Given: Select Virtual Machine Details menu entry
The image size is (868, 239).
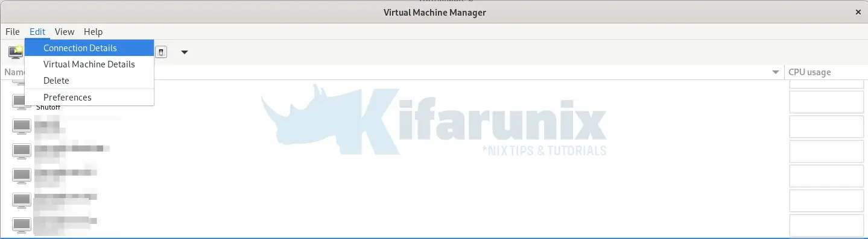Looking at the screenshot, I should click(x=89, y=64).
